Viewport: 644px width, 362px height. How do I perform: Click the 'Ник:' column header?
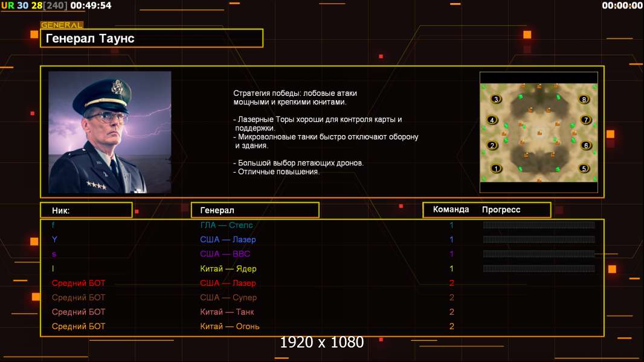click(x=86, y=211)
